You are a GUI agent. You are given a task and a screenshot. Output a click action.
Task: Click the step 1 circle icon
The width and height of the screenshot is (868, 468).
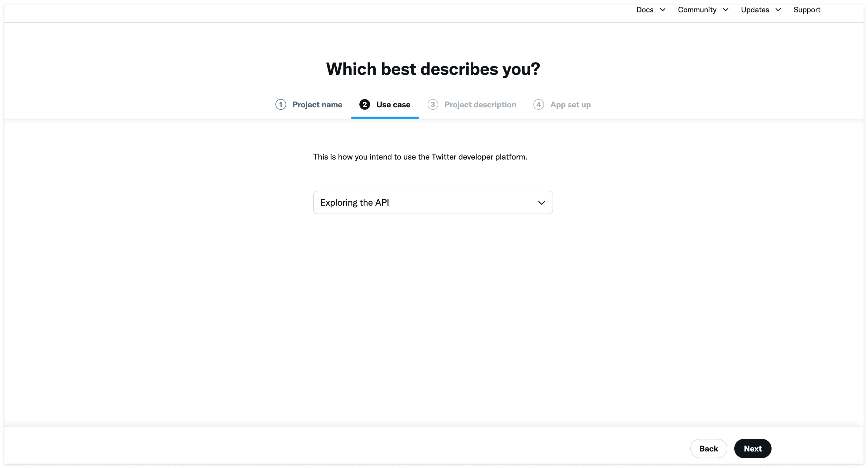pyautogui.click(x=280, y=104)
